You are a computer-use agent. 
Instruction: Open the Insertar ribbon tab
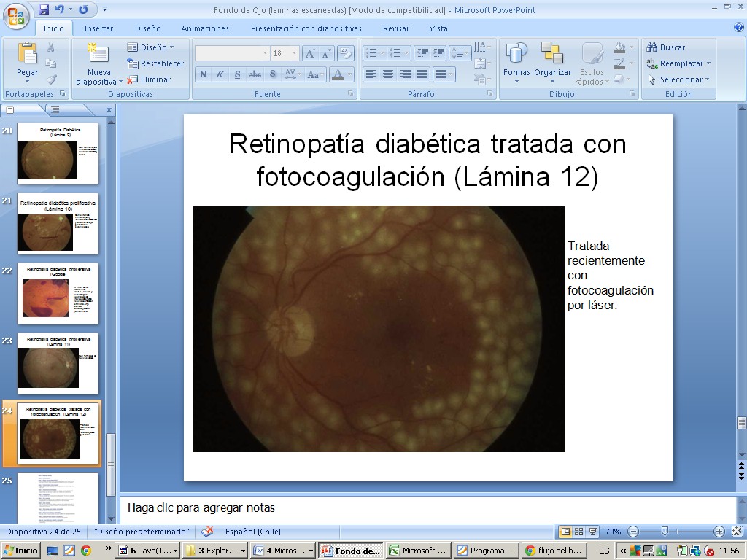98,28
